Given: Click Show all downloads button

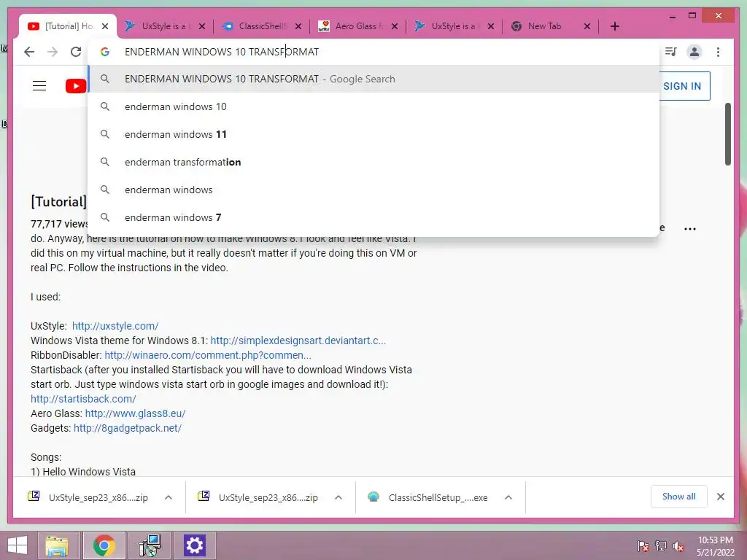Looking at the screenshot, I should pyautogui.click(x=679, y=497).
